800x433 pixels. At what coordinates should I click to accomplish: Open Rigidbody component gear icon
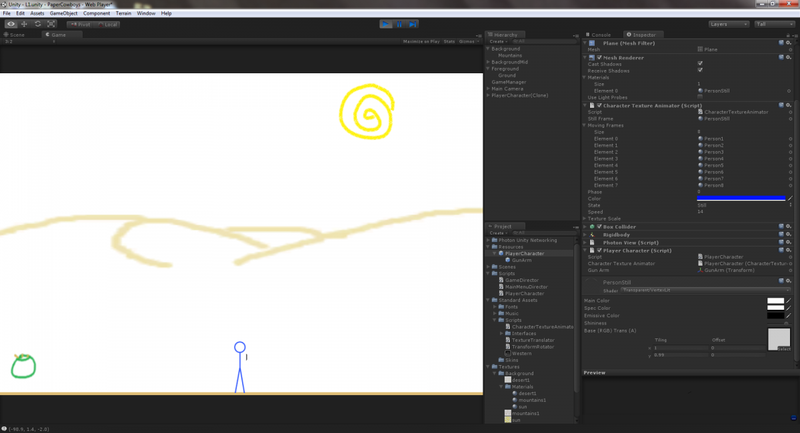click(x=789, y=235)
